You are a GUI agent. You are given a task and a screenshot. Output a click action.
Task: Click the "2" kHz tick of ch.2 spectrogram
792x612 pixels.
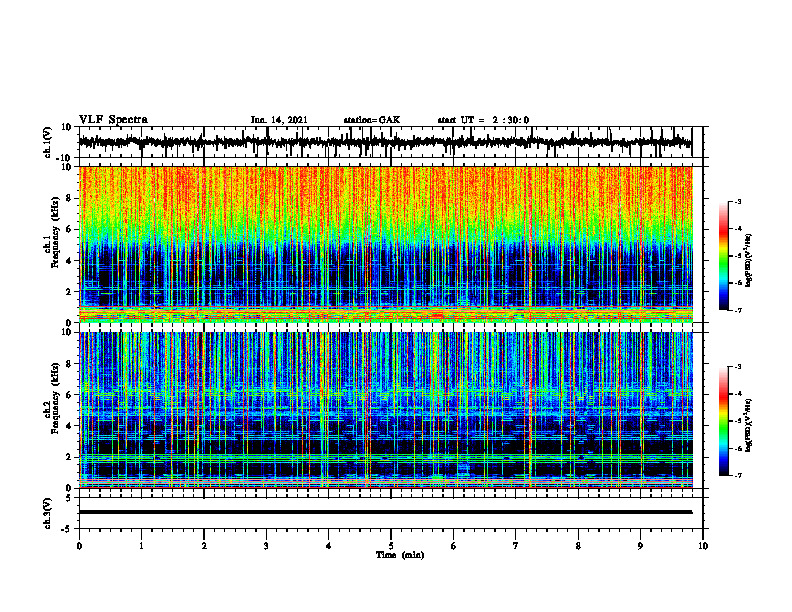point(69,457)
